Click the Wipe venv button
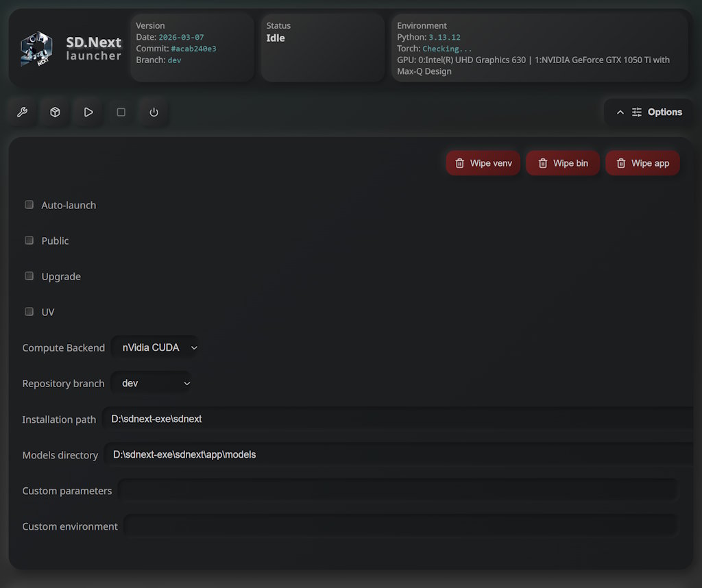Screen dimensions: 702x588 pos(483,163)
